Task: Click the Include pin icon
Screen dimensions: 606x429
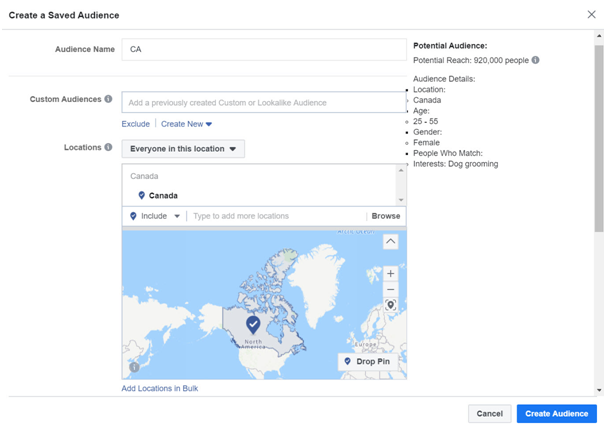Action: (x=133, y=216)
